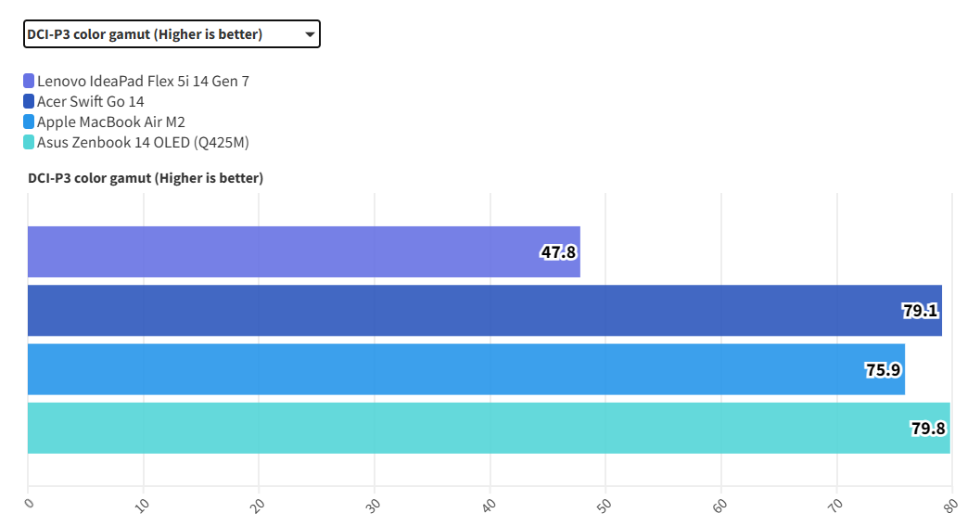Click the 80 tick on the x-axis
Image resolution: width=980 pixels, height=526 pixels.
pos(948,505)
